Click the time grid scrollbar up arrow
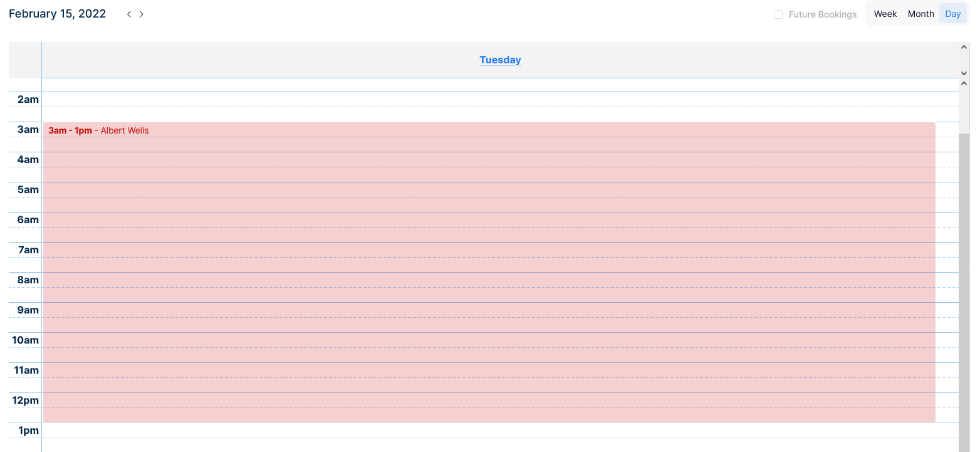Image resolution: width=980 pixels, height=452 pixels. 964,85
